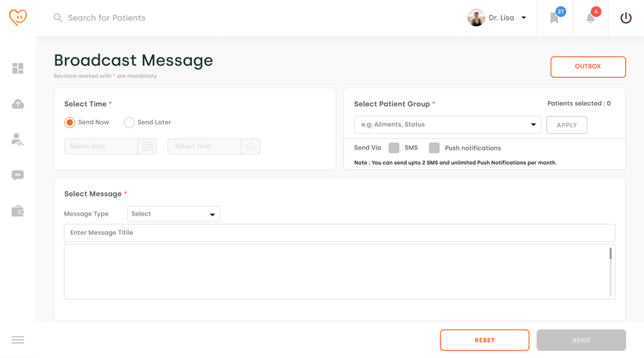Open the Message Type dropdown
The image size is (644, 358).
pos(173,214)
